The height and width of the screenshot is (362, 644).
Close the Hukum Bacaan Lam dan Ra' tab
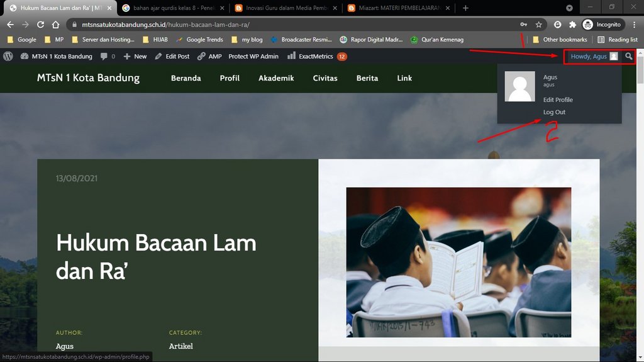pos(109,8)
